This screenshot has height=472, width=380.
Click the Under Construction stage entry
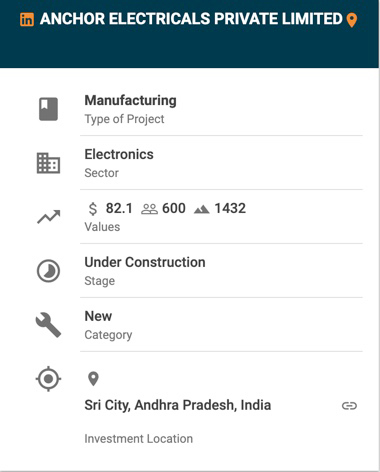click(145, 262)
